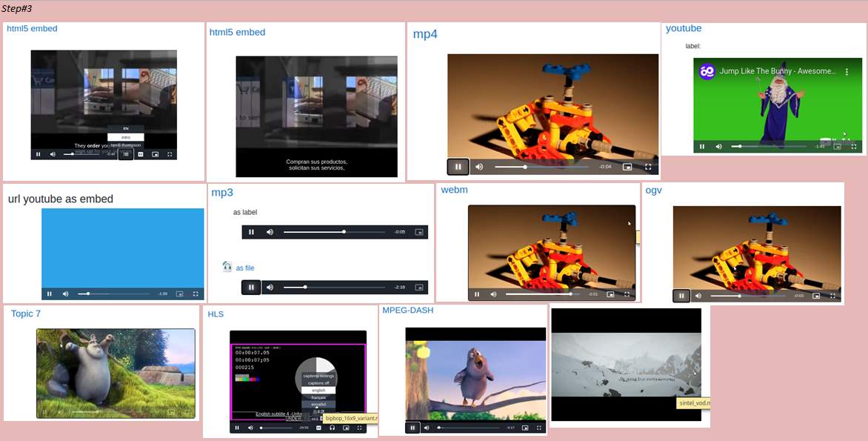Open the mp4 heading link

pyautogui.click(x=425, y=34)
